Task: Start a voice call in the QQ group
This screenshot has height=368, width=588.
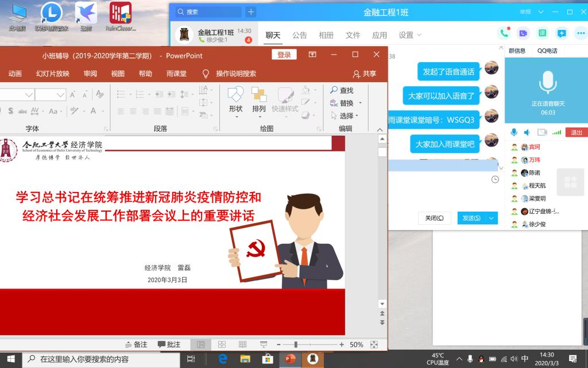Action: [504, 33]
